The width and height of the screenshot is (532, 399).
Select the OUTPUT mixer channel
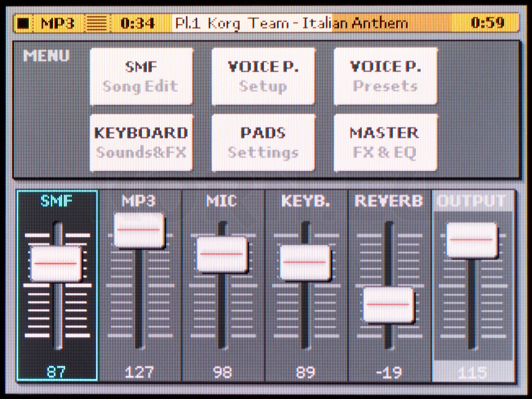(472, 201)
